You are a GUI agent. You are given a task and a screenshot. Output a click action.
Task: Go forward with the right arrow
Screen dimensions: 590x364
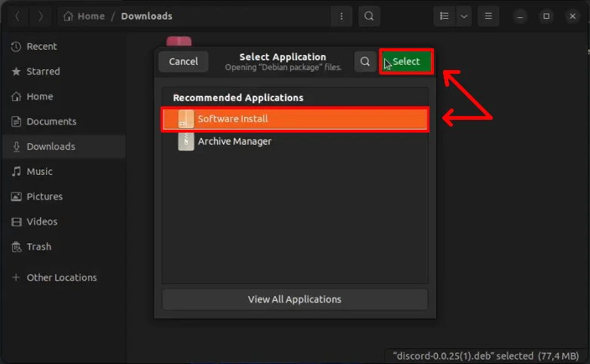click(41, 16)
